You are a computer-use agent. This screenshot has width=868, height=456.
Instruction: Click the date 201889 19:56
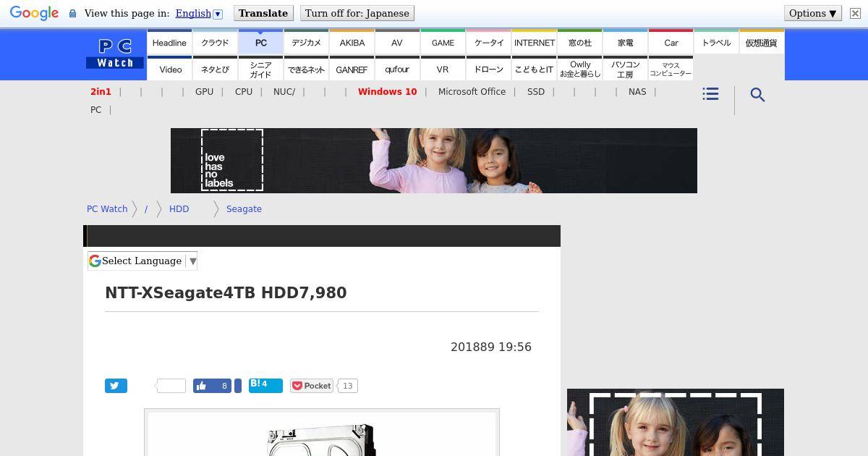pyautogui.click(x=491, y=347)
